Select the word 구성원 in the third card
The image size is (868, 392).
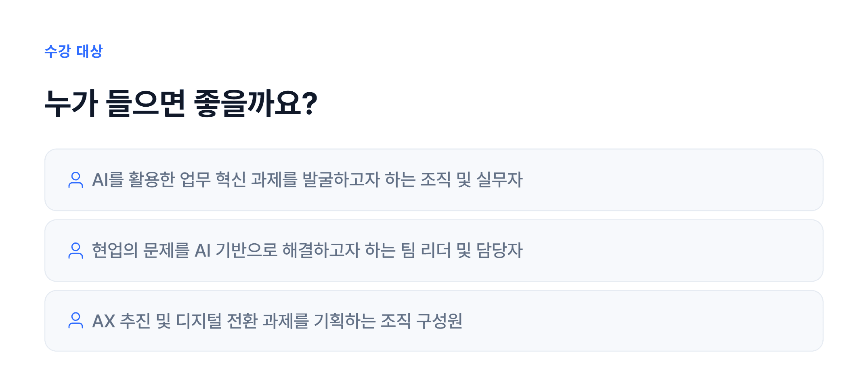pos(439,321)
